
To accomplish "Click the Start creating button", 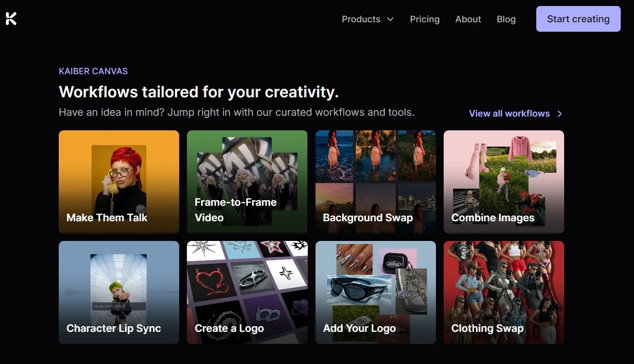I will (x=578, y=19).
